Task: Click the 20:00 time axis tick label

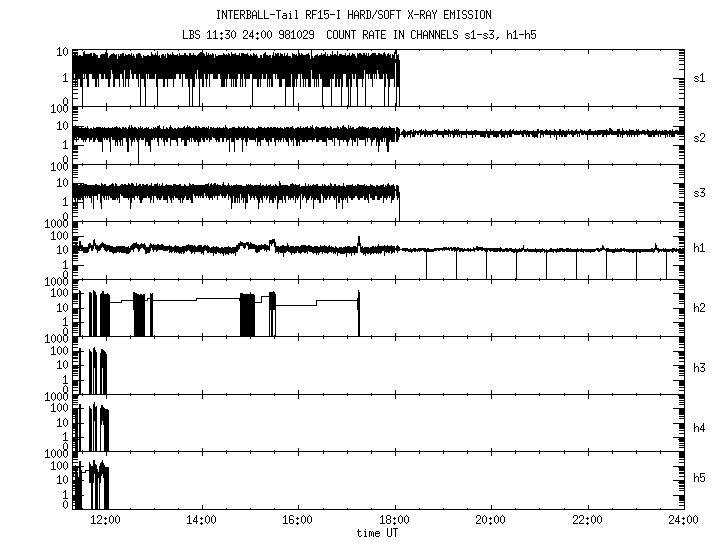Action: point(491,521)
